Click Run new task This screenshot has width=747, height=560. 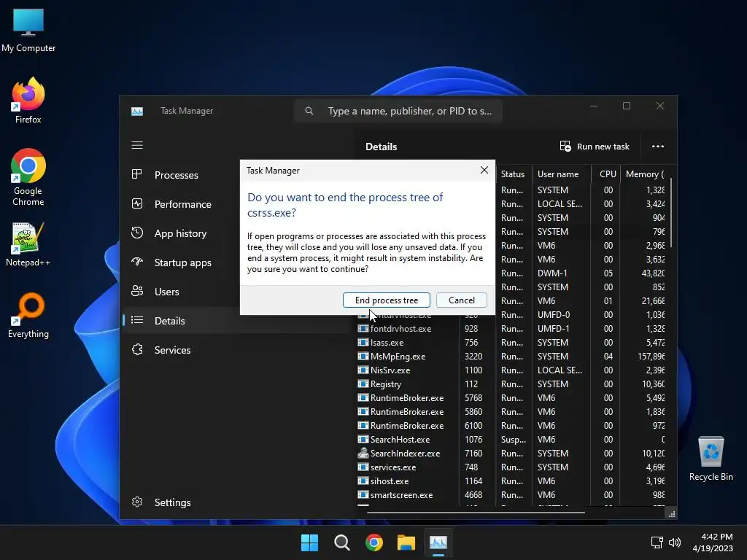(595, 146)
